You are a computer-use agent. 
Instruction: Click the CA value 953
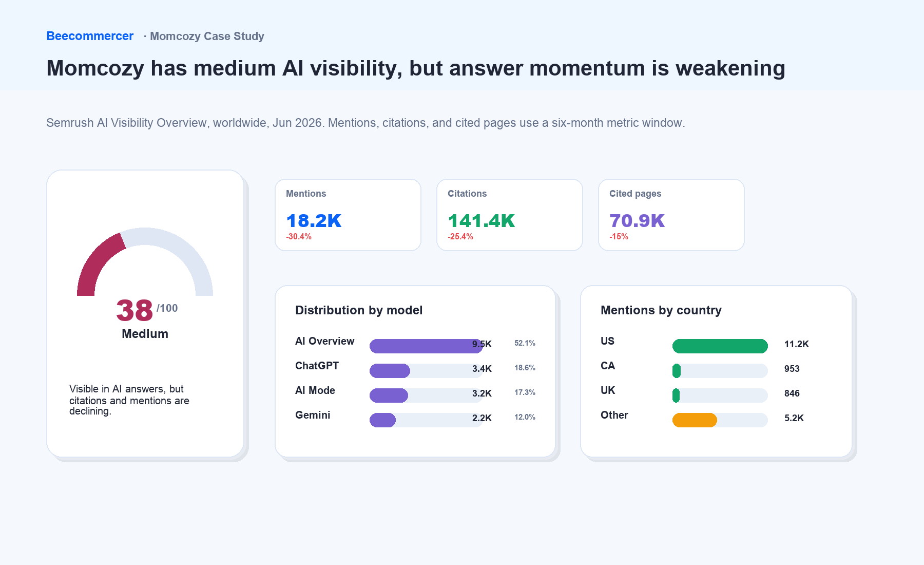tap(792, 369)
